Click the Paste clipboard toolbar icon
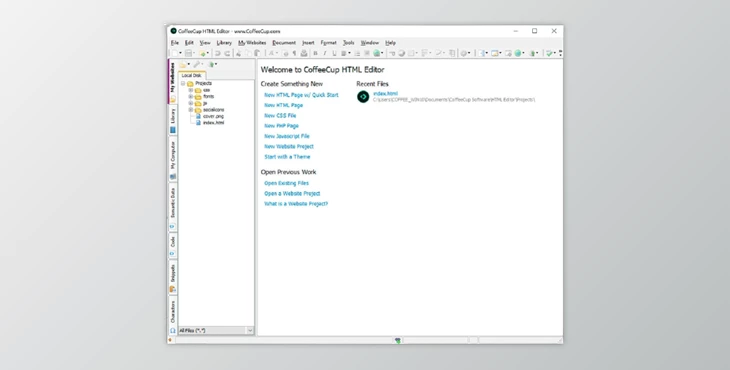The image size is (730, 370). point(257,54)
